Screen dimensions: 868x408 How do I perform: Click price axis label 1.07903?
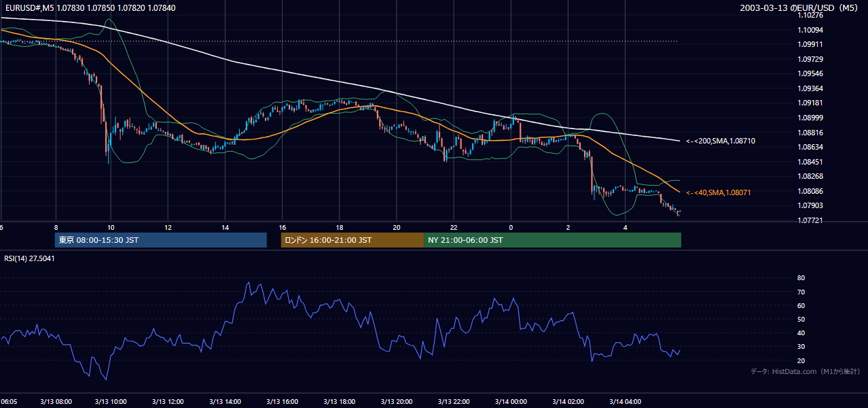click(810, 205)
